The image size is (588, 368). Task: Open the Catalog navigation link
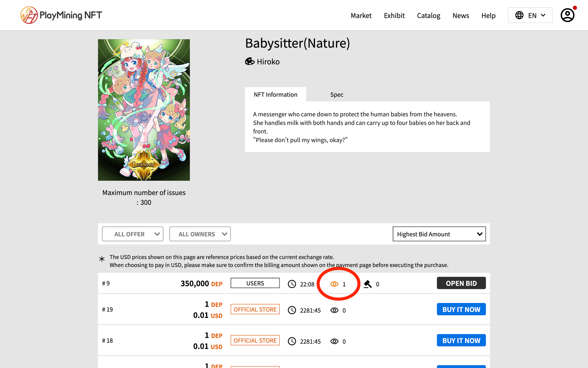pyautogui.click(x=428, y=16)
